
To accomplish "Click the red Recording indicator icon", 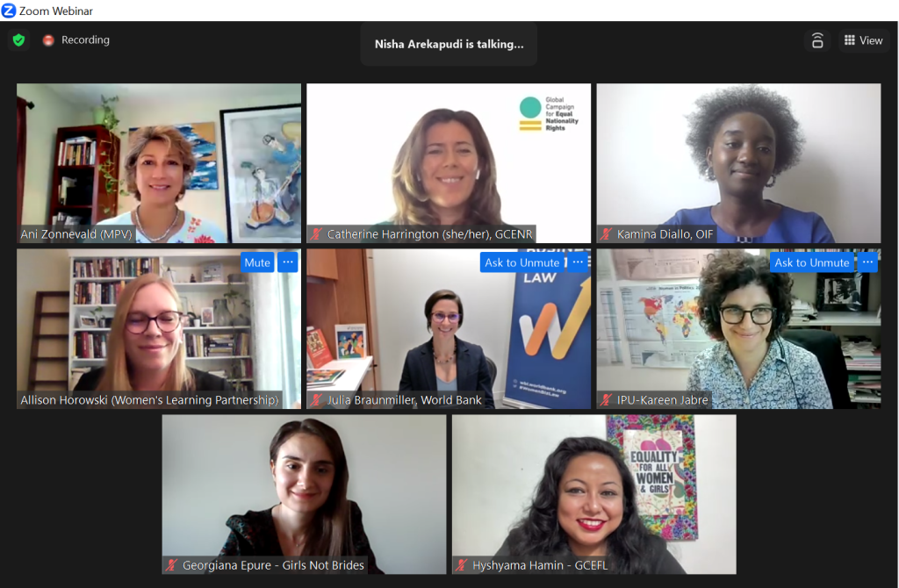I will (x=49, y=40).
